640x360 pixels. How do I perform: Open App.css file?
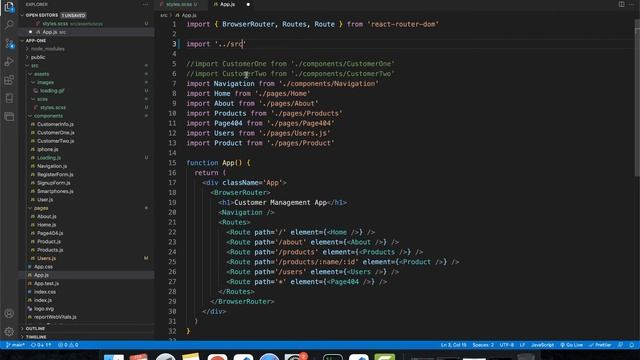(43, 267)
